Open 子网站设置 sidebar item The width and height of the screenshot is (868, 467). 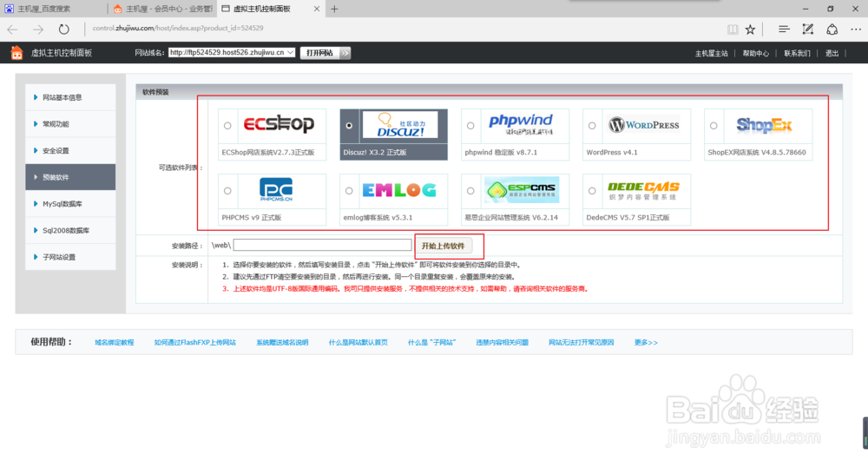click(x=70, y=257)
